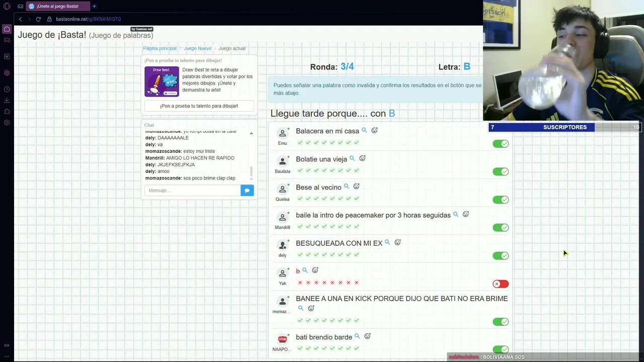Screen dimensions: 644x362
Task: Open the Draw Best promo image
Action: tap(162, 81)
